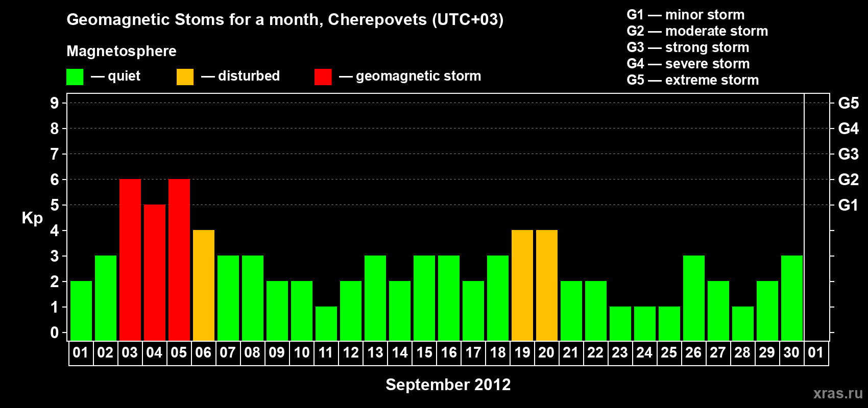
Task: Click the right-axis label G1
Action: pyautogui.click(x=848, y=205)
